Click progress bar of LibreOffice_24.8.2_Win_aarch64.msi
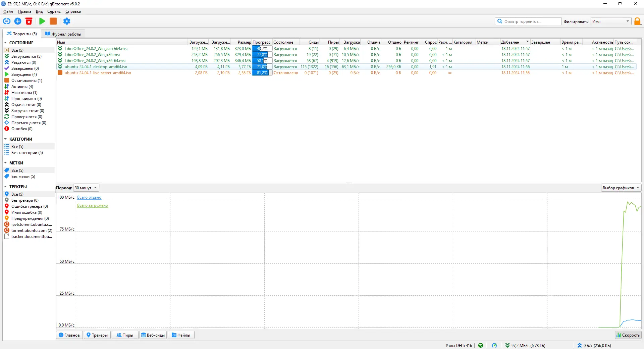 (x=262, y=49)
